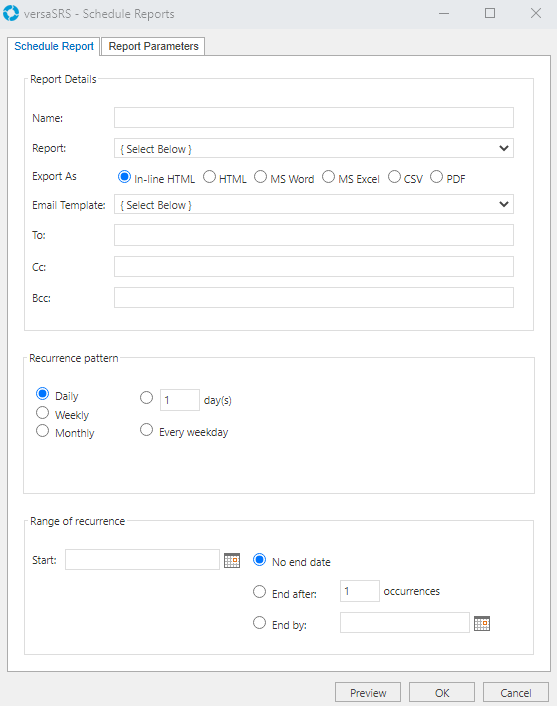Select Every weekday option
Viewport: 557px width, 706px height.
point(146,430)
